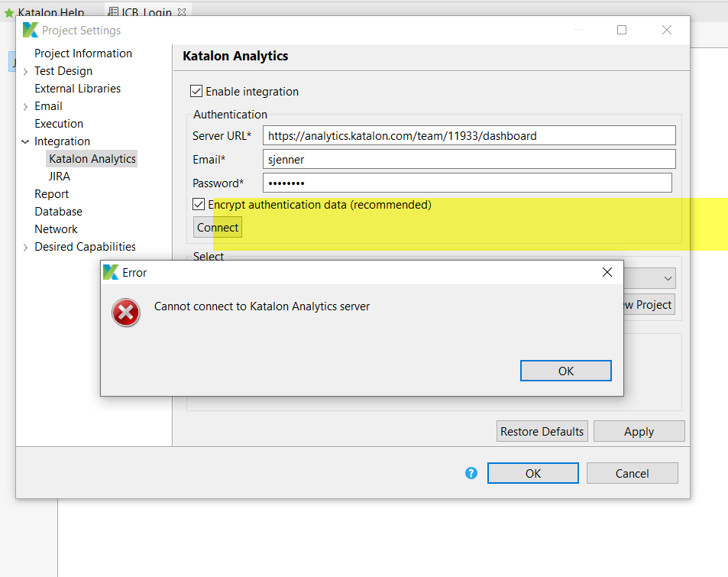Open Database settings
Image resolution: width=728 pixels, height=577 pixels.
tap(59, 212)
